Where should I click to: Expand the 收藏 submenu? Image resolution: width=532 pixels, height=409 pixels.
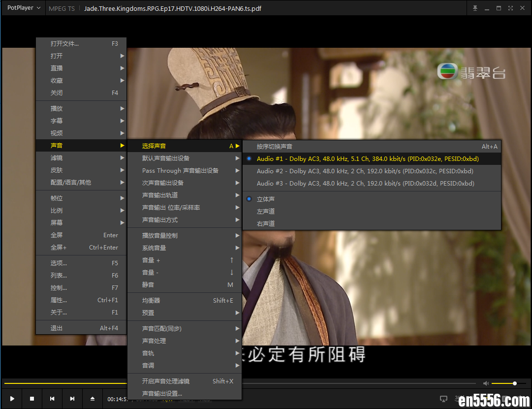point(81,80)
